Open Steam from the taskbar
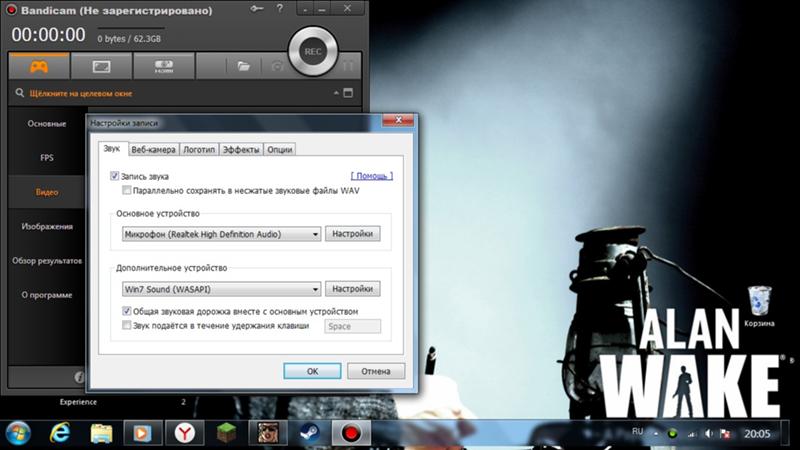This screenshot has width=800, height=450. (x=309, y=433)
